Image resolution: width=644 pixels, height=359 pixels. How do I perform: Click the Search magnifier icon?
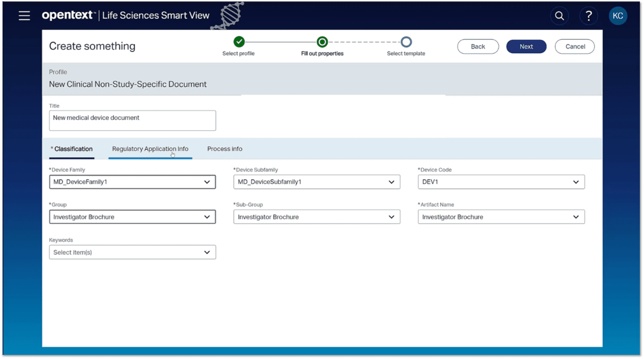click(559, 15)
